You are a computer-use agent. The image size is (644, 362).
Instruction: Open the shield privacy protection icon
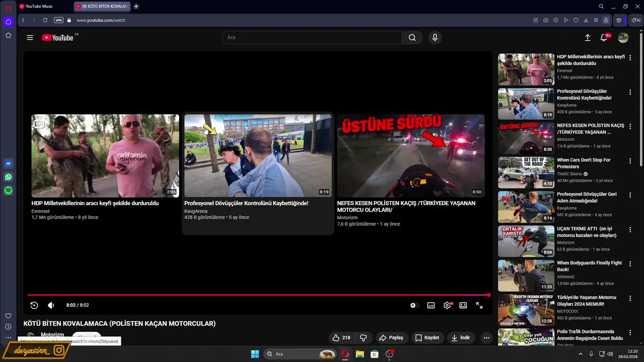click(x=556, y=20)
